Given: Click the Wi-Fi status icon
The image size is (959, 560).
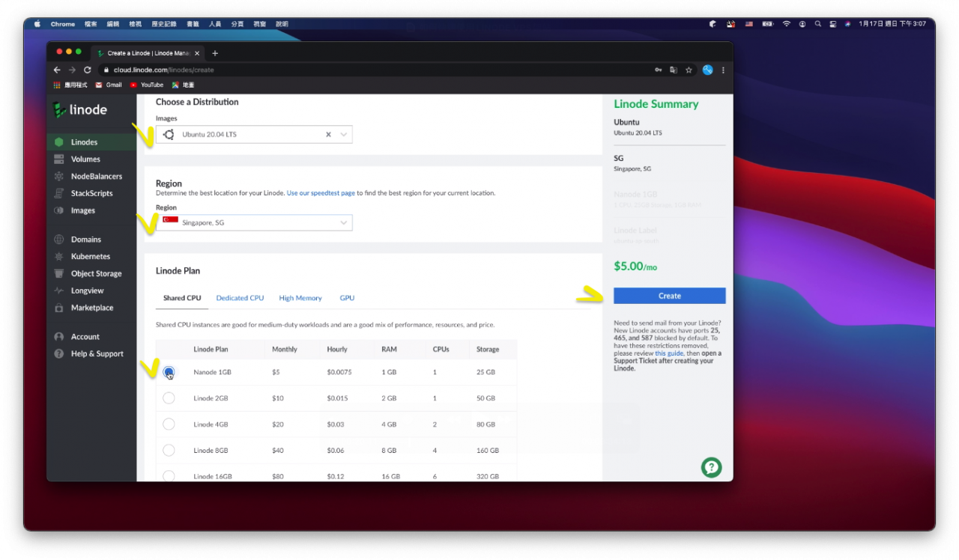Looking at the screenshot, I should tap(787, 24).
